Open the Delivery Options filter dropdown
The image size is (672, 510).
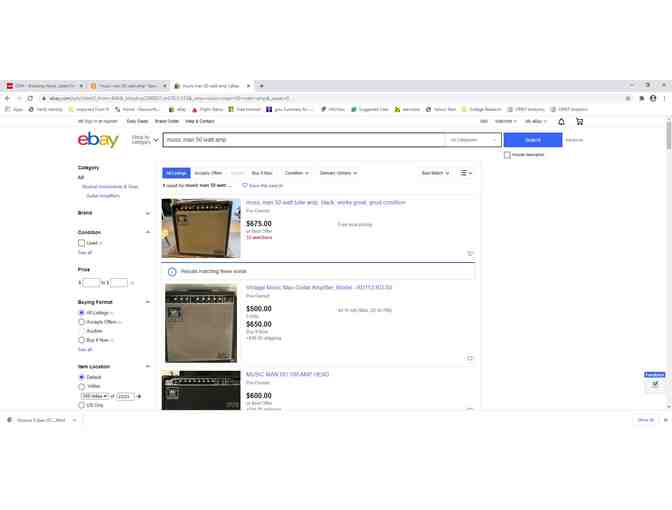click(x=338, y=173)
